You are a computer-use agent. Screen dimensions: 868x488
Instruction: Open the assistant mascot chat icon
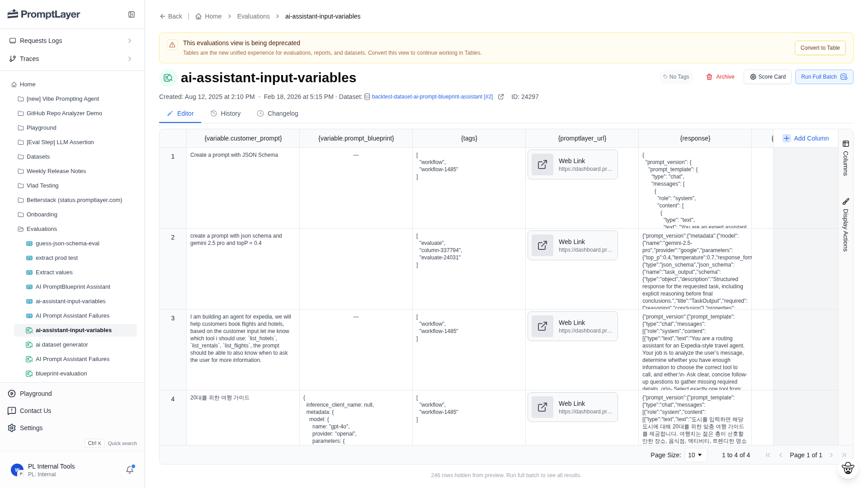pos(848,468)
